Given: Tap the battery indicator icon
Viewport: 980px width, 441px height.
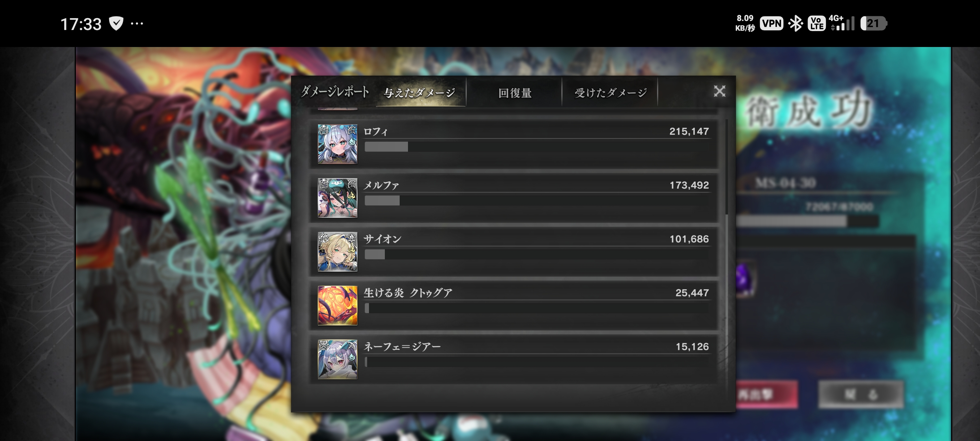Looking at the screenshot, I should pyautogui.click(x=873, y=23).
